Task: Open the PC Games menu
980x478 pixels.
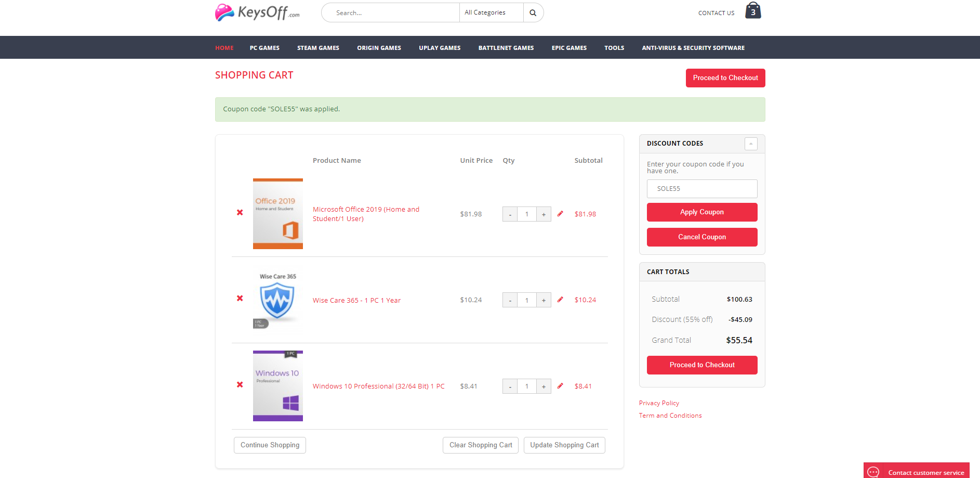Action: click(264, 48)
